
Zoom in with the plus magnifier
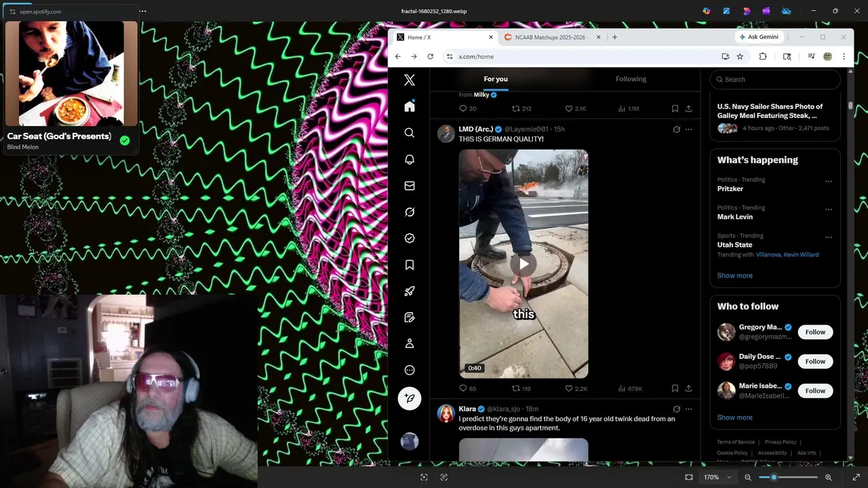[828, 477]
